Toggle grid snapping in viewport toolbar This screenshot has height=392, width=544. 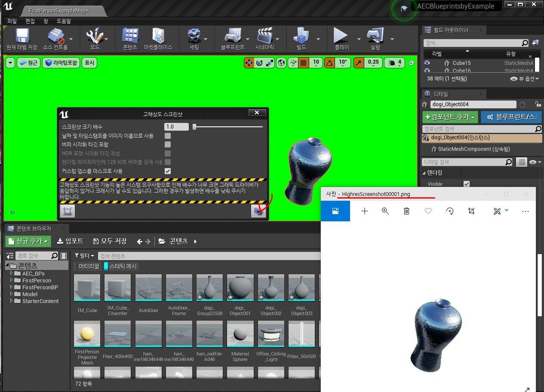[304, 63]
